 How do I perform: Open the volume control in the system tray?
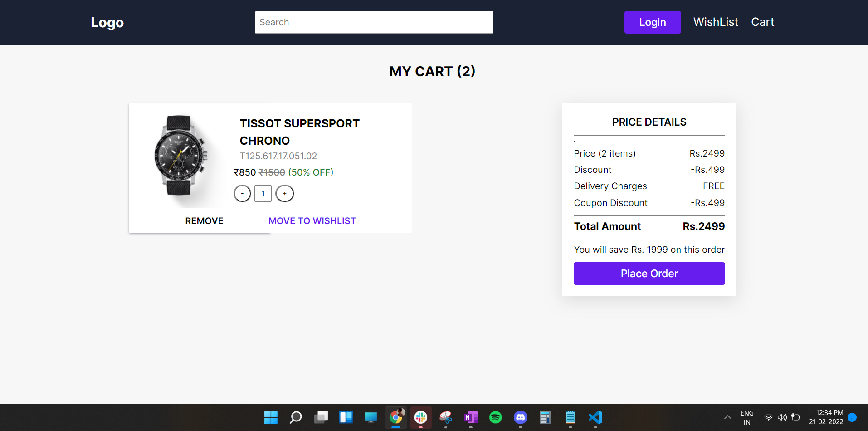click(782, 417)
